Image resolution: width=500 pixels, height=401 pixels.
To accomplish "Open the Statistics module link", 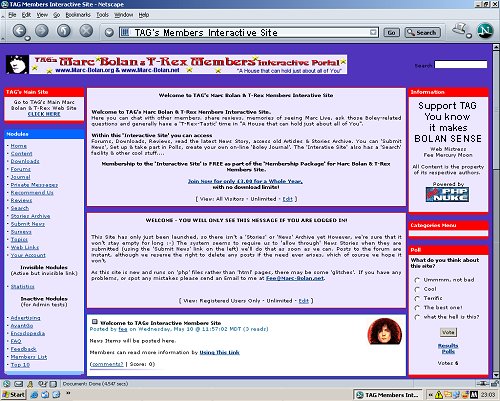I will (x=22, y=286).
